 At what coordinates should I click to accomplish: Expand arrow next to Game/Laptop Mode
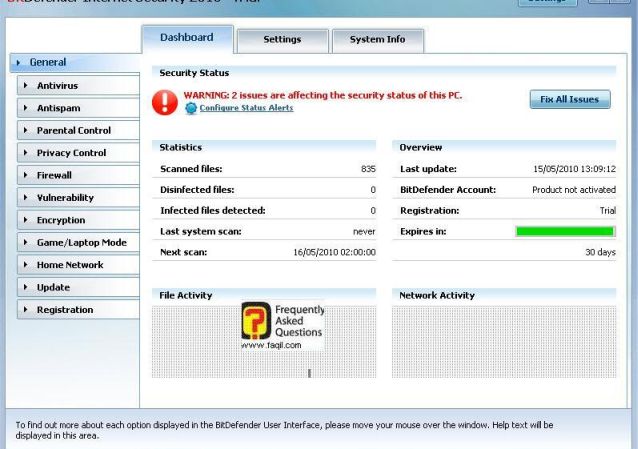click(26, 242)
